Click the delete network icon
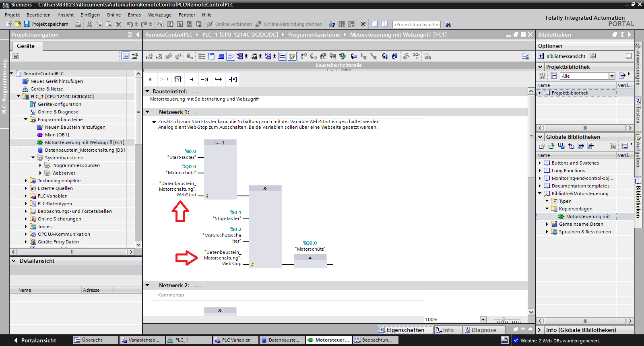The width and height of the screenshot is (644, 346). click(x=159, y=56)
